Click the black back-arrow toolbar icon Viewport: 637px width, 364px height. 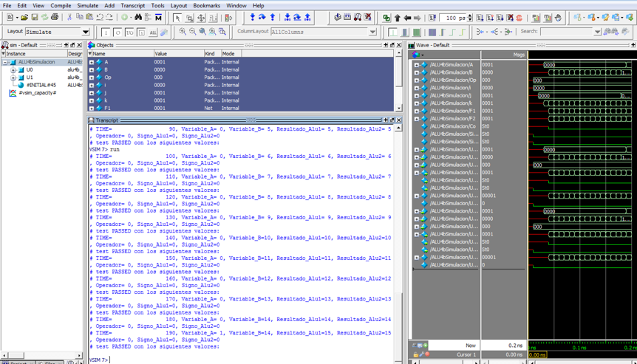click(x=407, y=18)
